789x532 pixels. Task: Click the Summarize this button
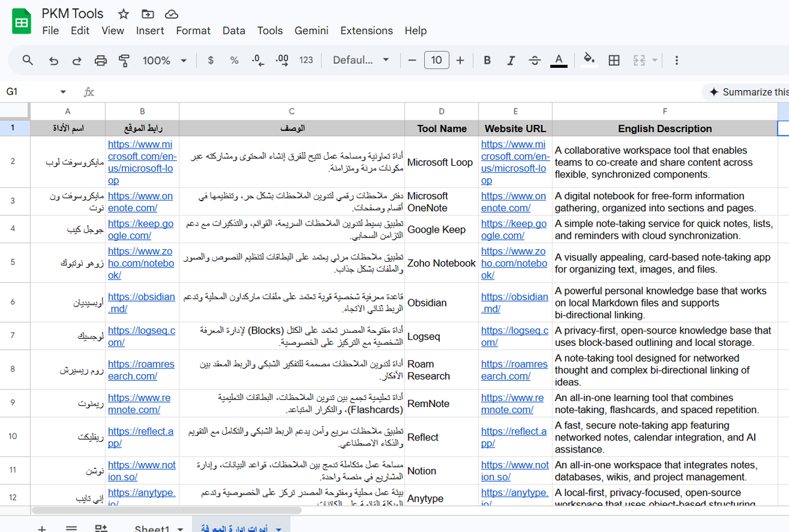[x=746, y=92]
